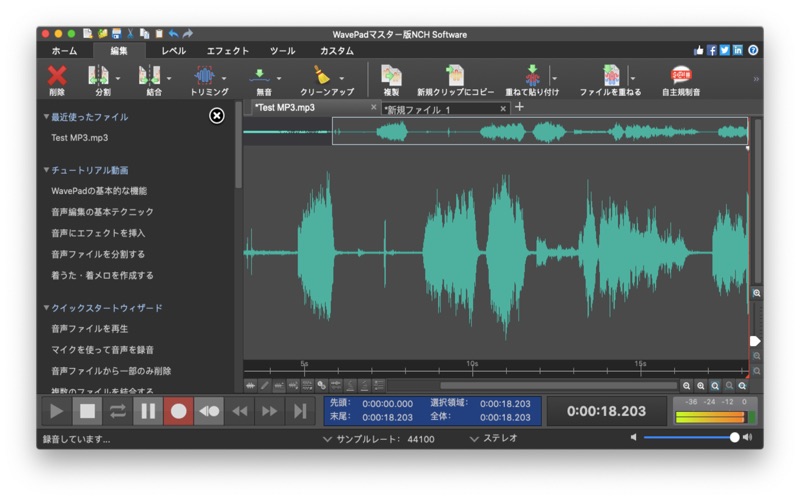The width and height of the screenshot is (800, 500).
Task: Click the red 削除 delete icon
Action: pos(57,76)
